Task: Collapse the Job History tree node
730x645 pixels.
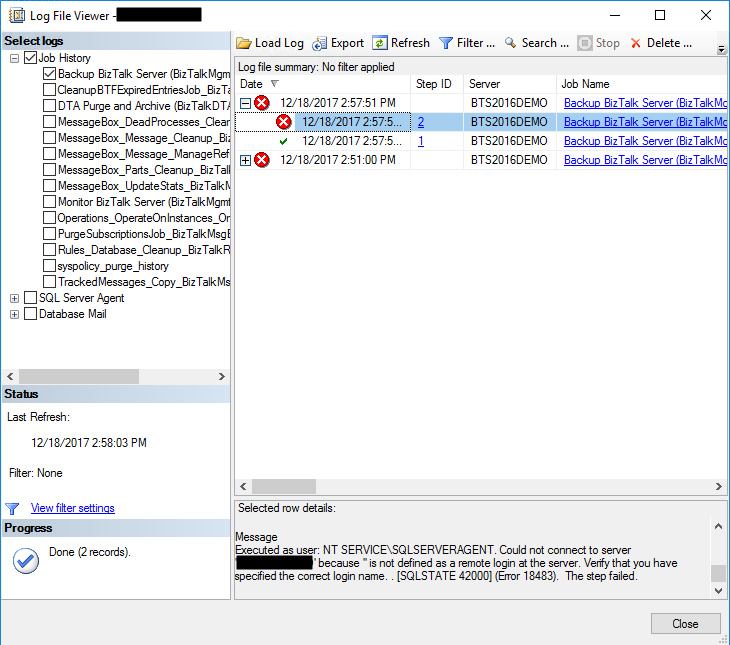Action: click(15, 58)
